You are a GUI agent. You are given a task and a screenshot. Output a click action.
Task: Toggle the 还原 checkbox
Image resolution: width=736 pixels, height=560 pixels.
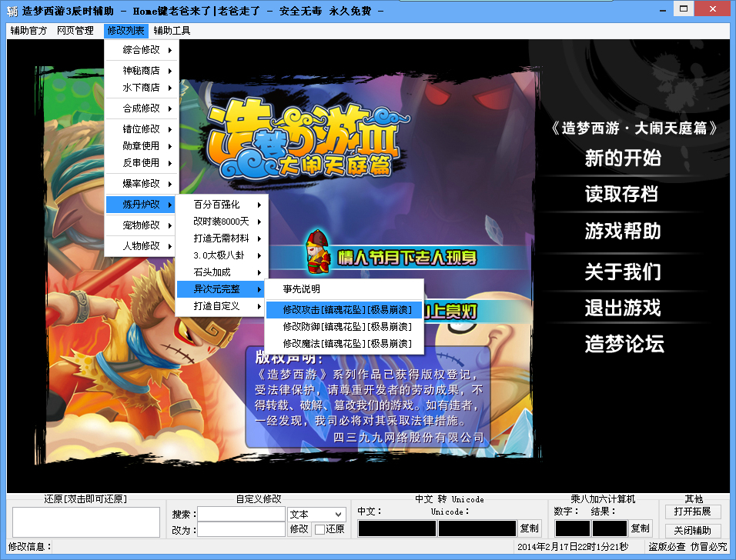click(x=320, y=529)
